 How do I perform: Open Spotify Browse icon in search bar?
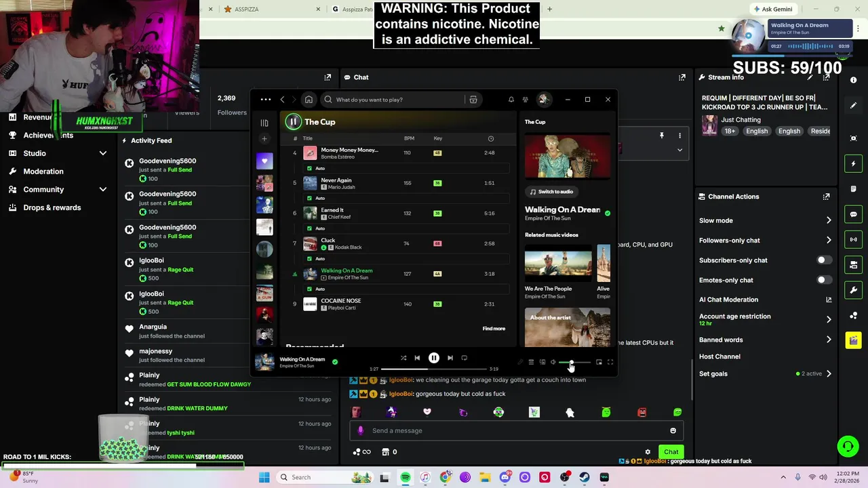(x=473, y=100)
